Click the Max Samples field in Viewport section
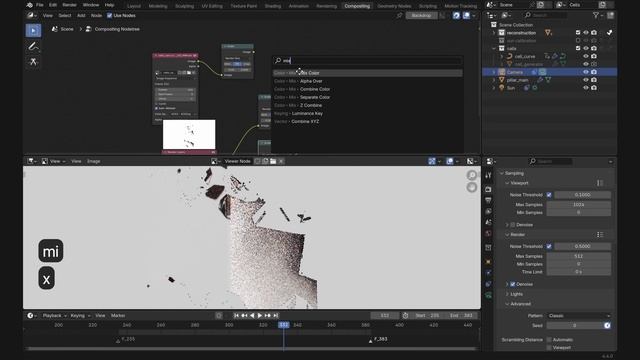Viewport: 640px width, 360px height. (579, 204)
